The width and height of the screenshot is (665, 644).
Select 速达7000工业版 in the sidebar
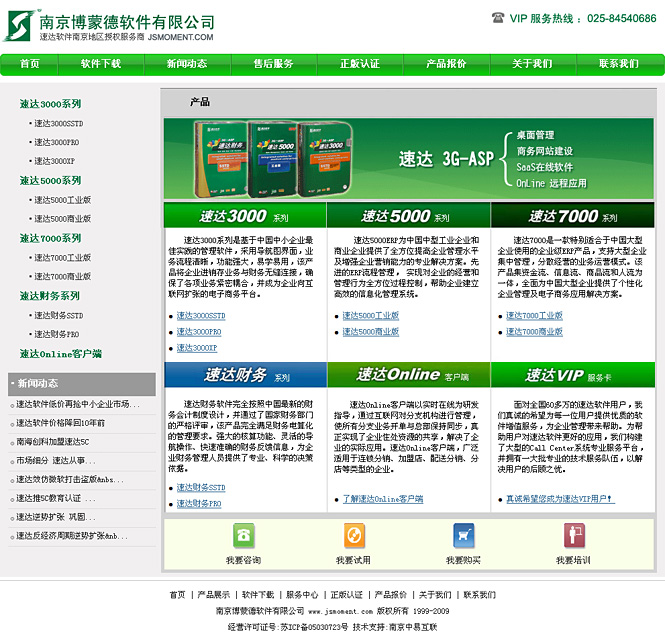coord(62,258)
